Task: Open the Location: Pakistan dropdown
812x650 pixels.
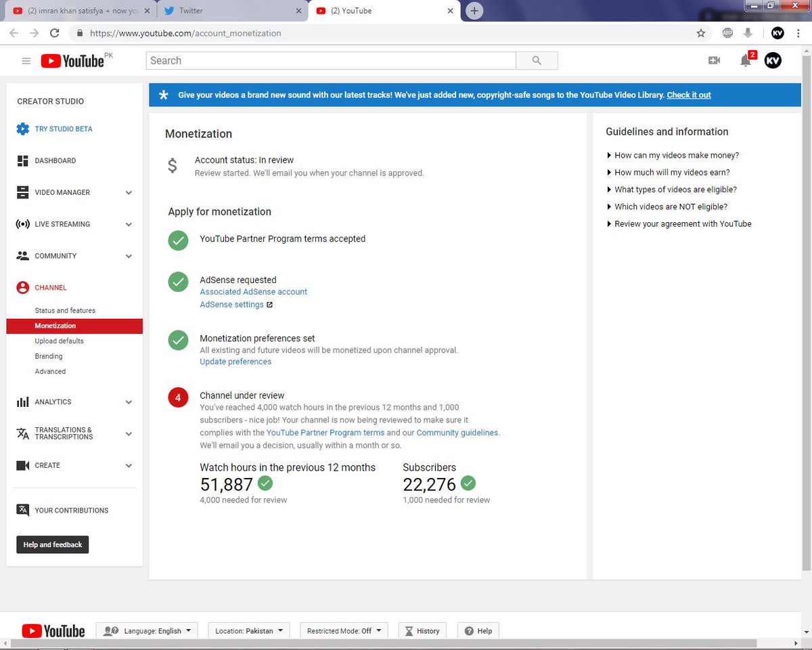Action: point(249,630)
